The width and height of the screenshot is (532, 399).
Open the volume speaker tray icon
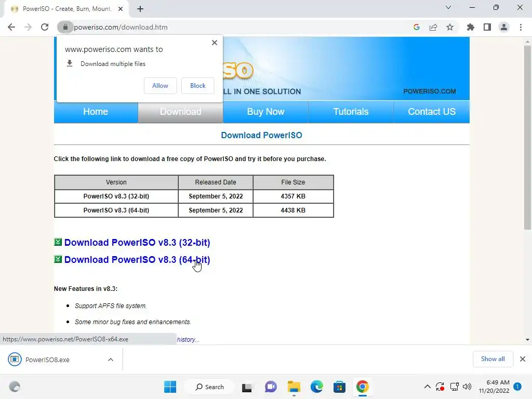(467, 387)
